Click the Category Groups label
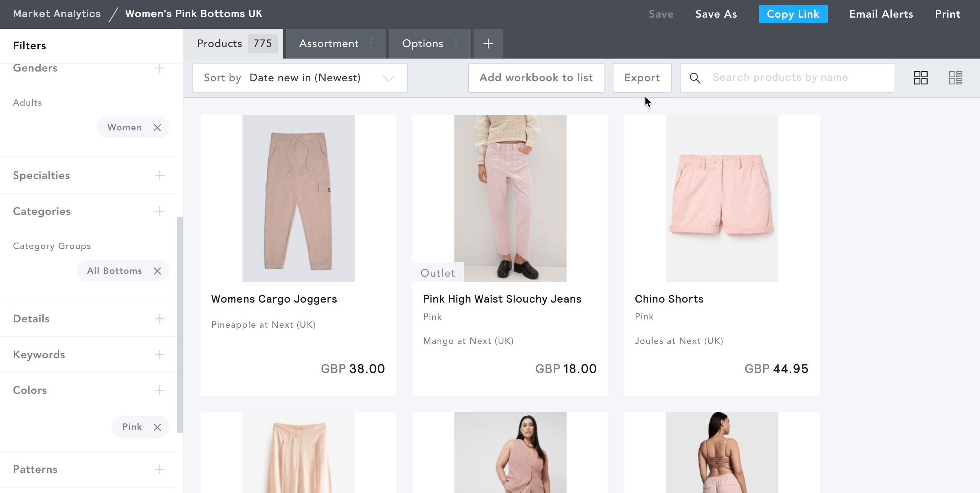Image resolution: width=980 pixels, height=493 pixels. coord(52,246)
